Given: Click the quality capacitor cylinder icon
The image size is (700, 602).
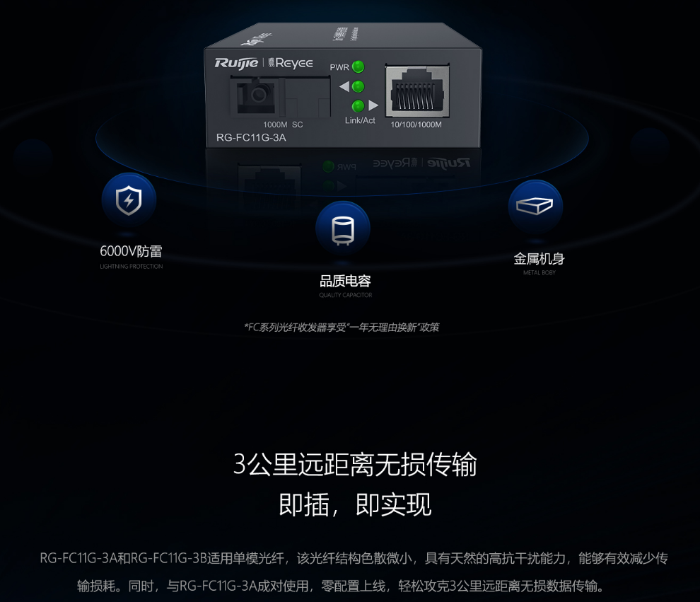Looking at the screenshot, I should pos(343,228).
